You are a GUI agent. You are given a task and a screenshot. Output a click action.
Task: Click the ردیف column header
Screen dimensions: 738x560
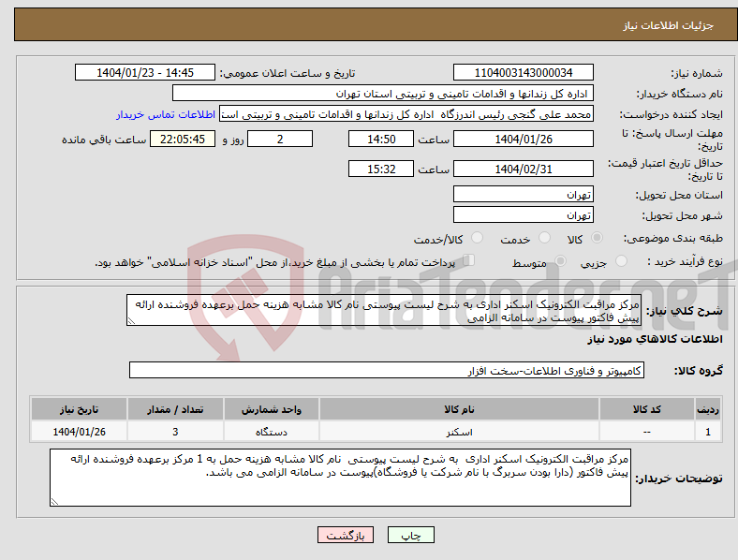coord(708,409)
